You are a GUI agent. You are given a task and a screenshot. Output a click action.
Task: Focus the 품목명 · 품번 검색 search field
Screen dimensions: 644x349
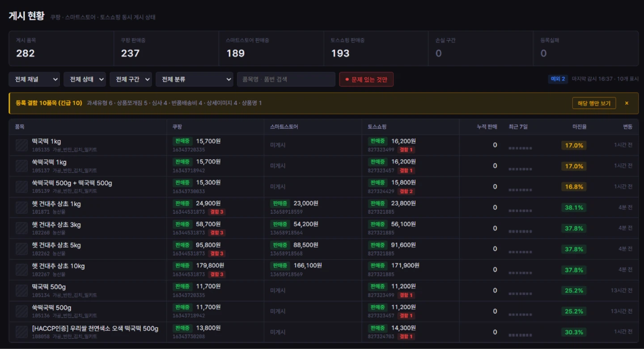[286, 79]
